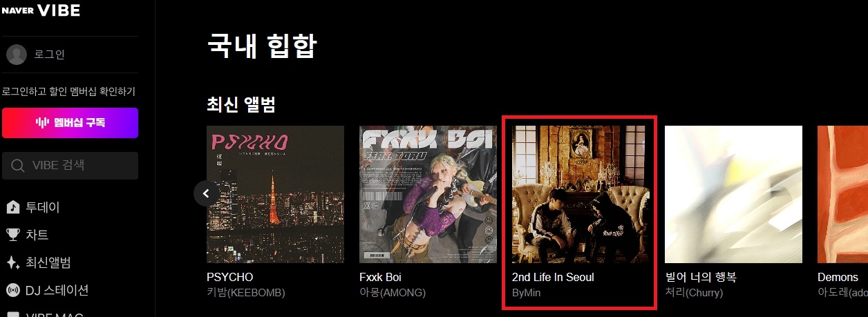Click the previous albums arrow button
This screenshot has width=868, height=317.
pyautogui.click(x=206, y=193)
